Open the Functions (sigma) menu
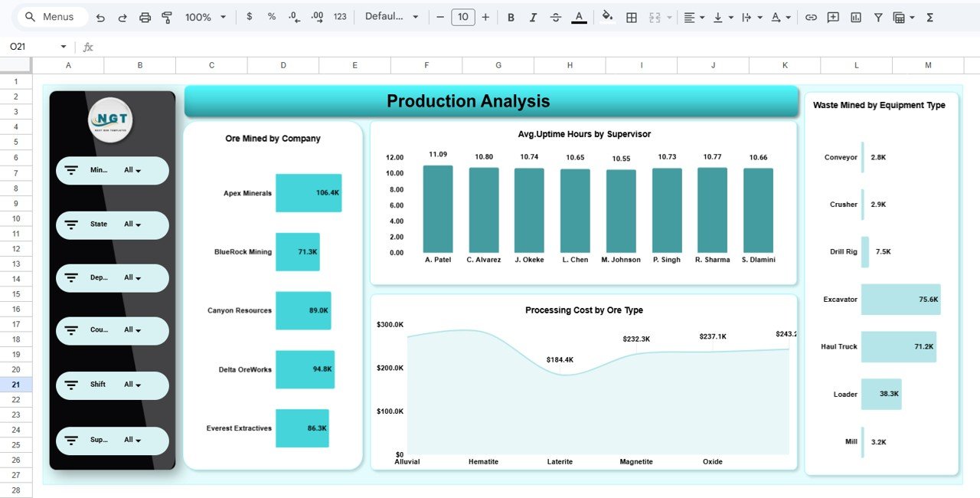Image resolution: width=980 pixels, height=498 pixels. (929, 17)
